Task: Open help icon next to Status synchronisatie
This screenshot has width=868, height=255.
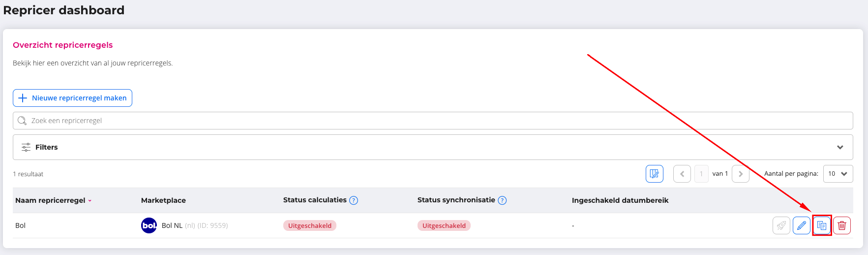Action: click(x=502, y=200)
